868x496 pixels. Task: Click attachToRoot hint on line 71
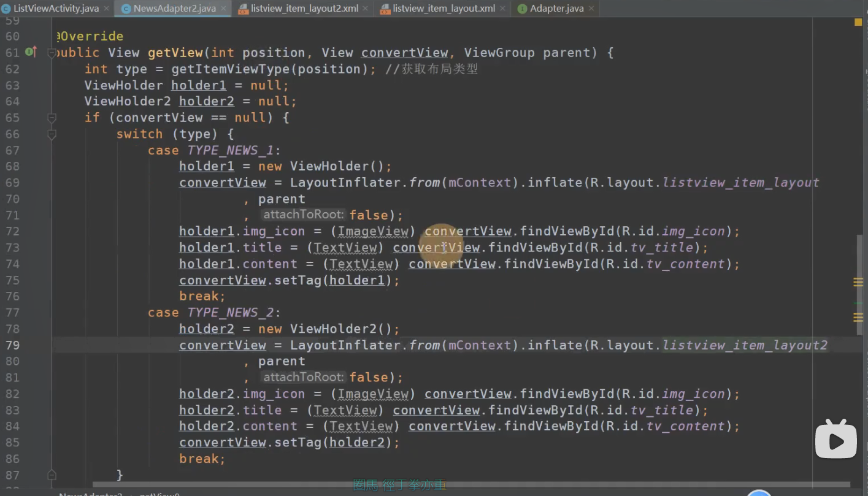click(x=304, y=215)
